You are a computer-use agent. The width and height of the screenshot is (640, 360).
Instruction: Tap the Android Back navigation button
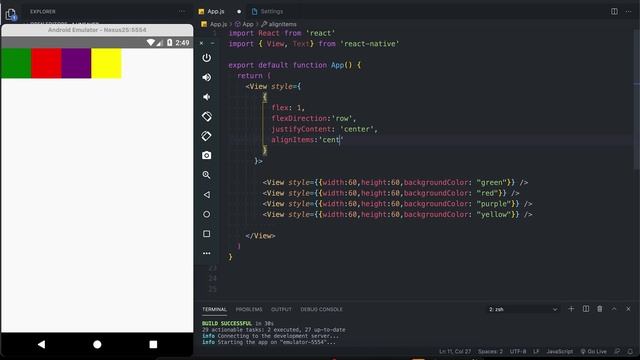41,344
